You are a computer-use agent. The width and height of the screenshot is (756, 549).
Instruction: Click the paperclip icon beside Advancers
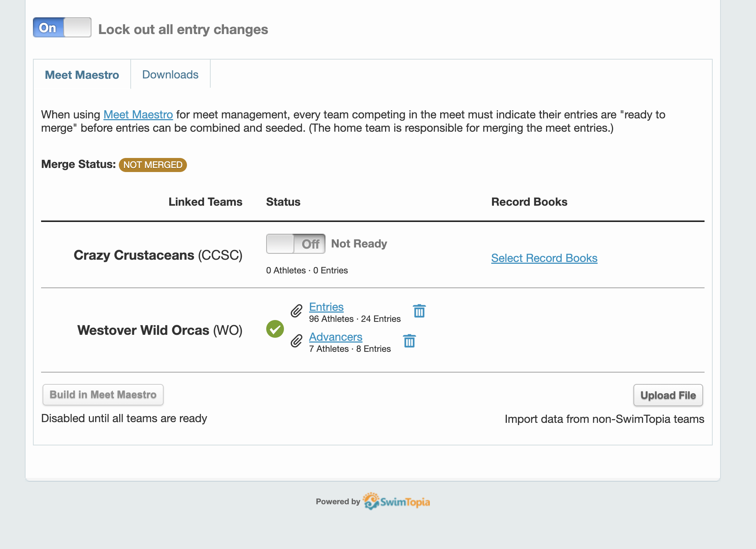(x=296, y=341)
